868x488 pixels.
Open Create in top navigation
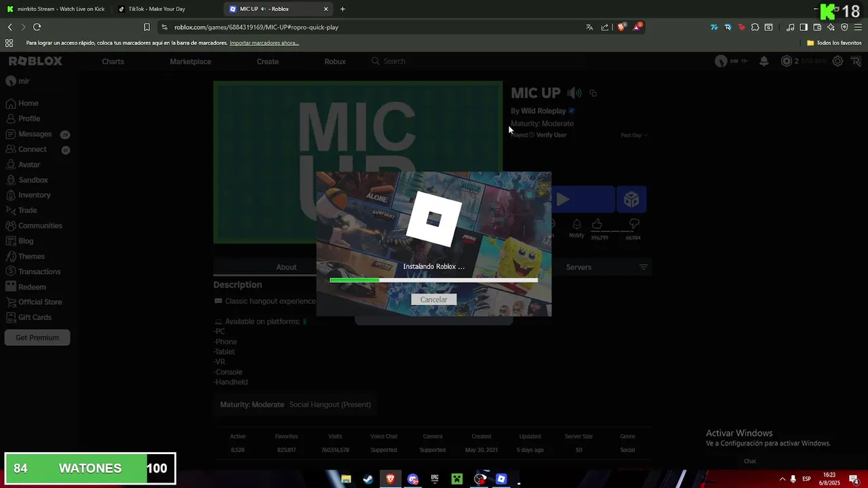268,61
